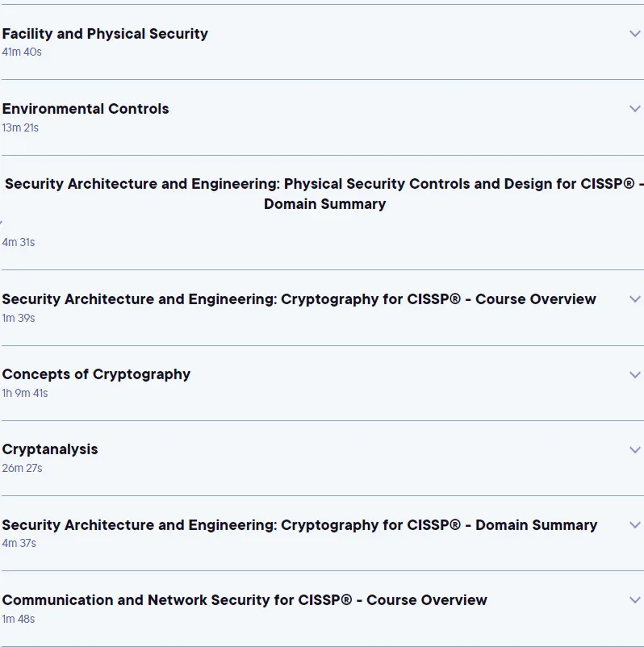The image size is (644, 647).
Task: Click the 4m 31s duration label
Action: point(19,242)
